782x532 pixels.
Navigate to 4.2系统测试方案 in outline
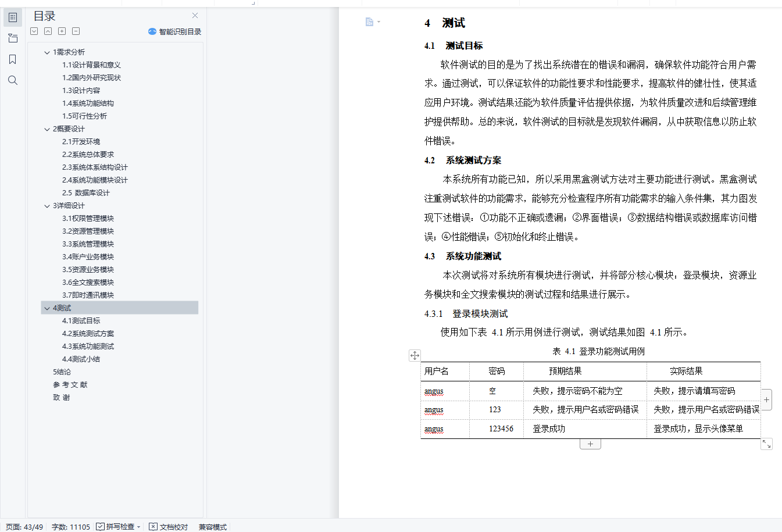point(88,334)
